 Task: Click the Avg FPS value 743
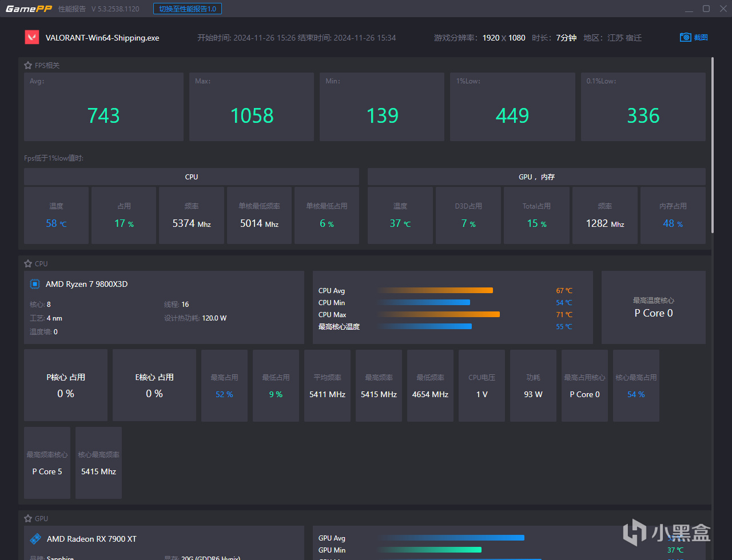pos(104,116)
